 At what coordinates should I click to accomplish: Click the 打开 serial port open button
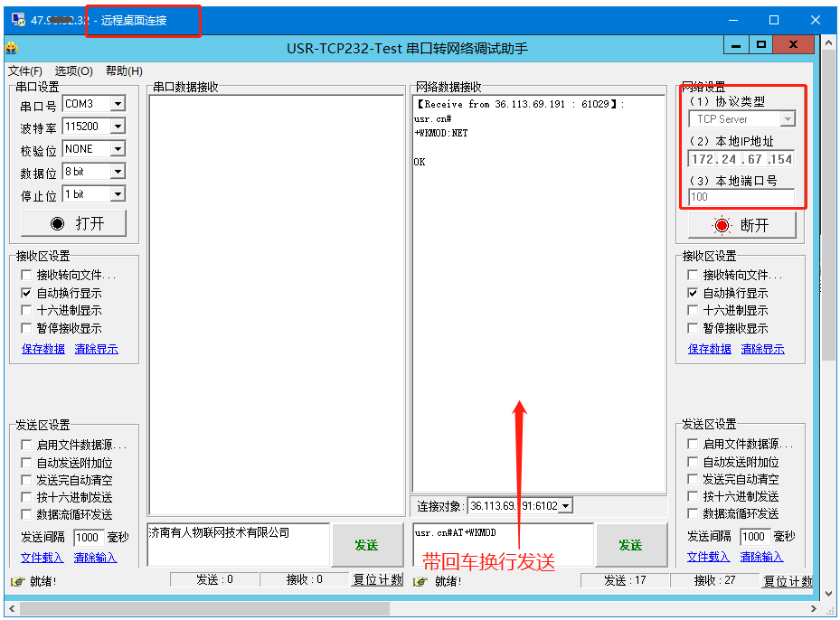point(74,223)
